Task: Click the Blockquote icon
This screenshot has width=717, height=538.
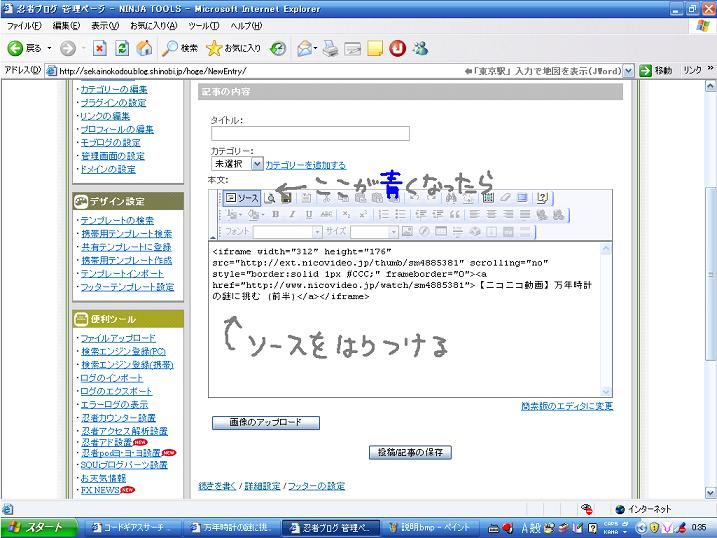Action: (x=455, y=214)
